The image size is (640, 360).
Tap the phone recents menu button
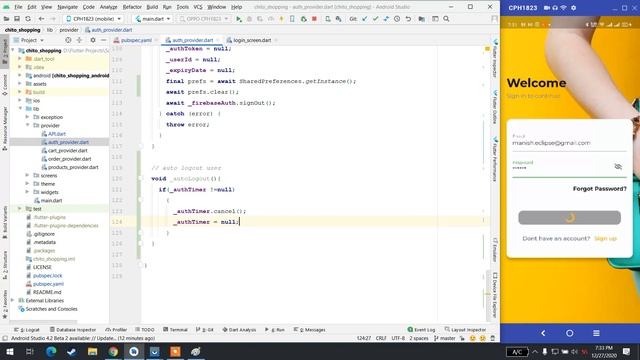click(596, 333)
